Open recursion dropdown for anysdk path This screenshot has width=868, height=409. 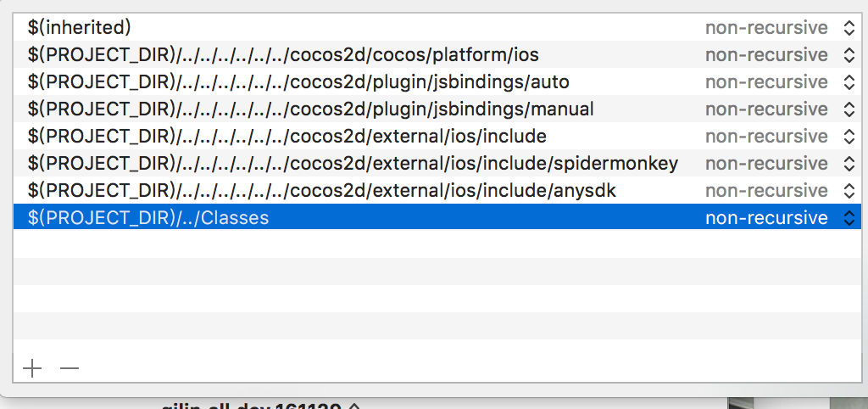pos(849,191)
